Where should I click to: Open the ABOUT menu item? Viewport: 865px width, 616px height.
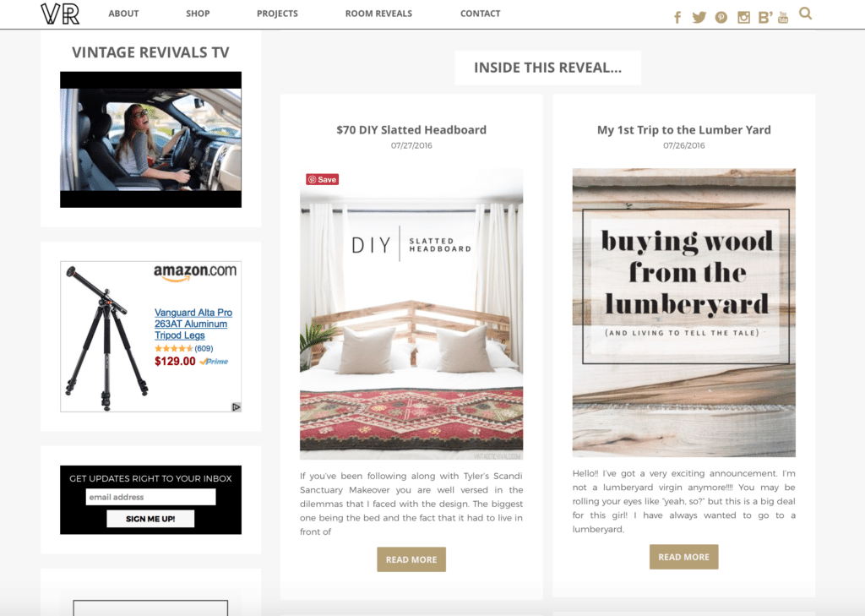coord(123,14)
